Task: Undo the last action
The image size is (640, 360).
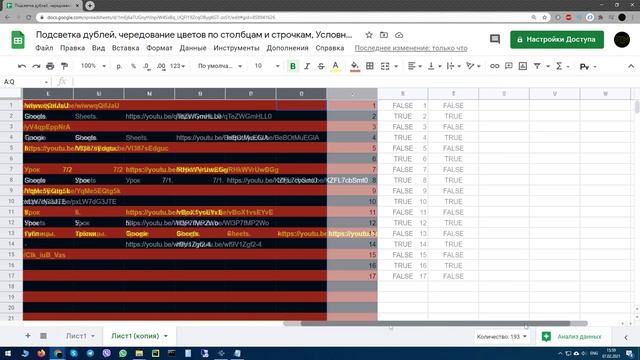Action: pos(22,66)
